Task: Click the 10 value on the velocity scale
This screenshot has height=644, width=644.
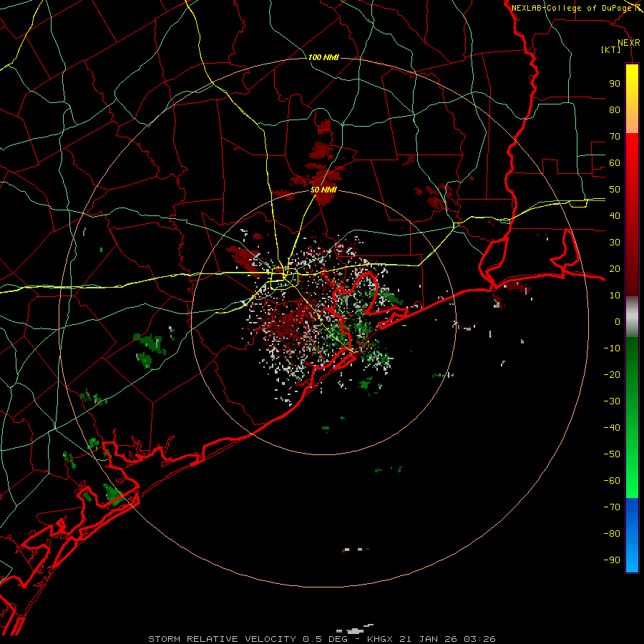Action: coord(615,296)
